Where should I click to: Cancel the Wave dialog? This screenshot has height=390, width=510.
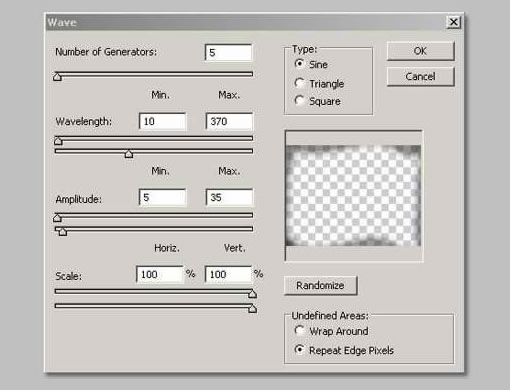[420, 77]
